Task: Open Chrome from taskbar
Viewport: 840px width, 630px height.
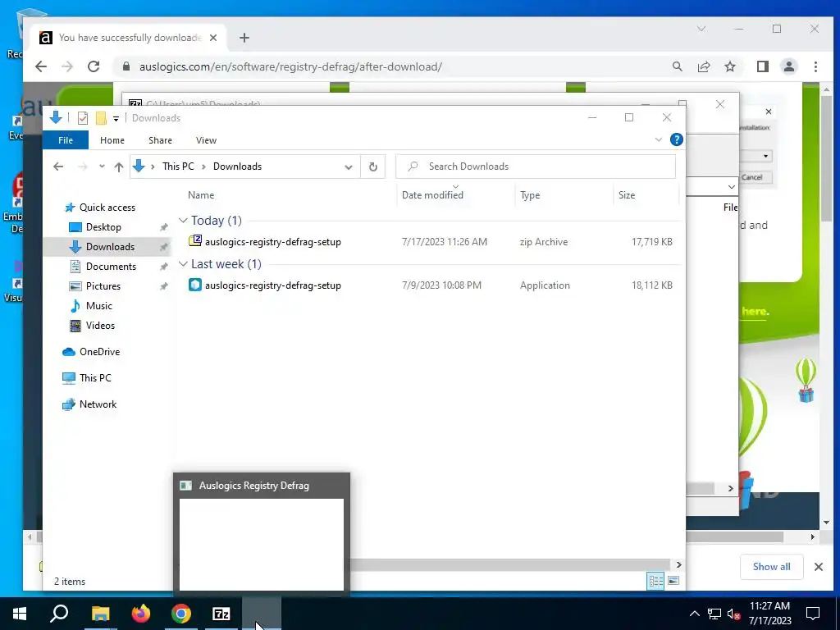Action: (181, 614)
